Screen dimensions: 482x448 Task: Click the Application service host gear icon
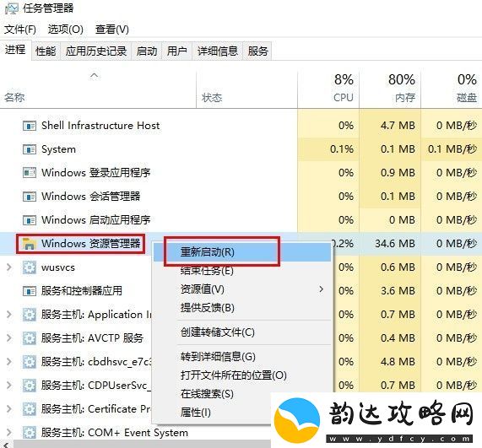[30, 315]
